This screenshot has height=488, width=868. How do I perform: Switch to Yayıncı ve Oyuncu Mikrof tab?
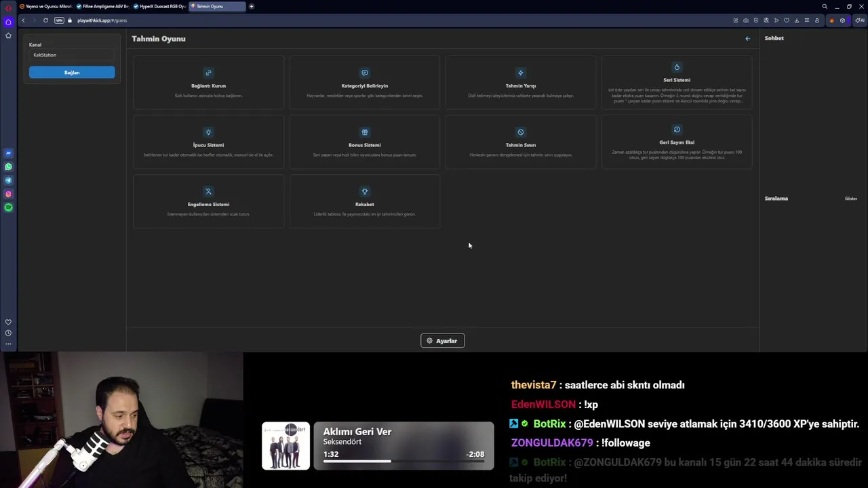click(45, 6)
